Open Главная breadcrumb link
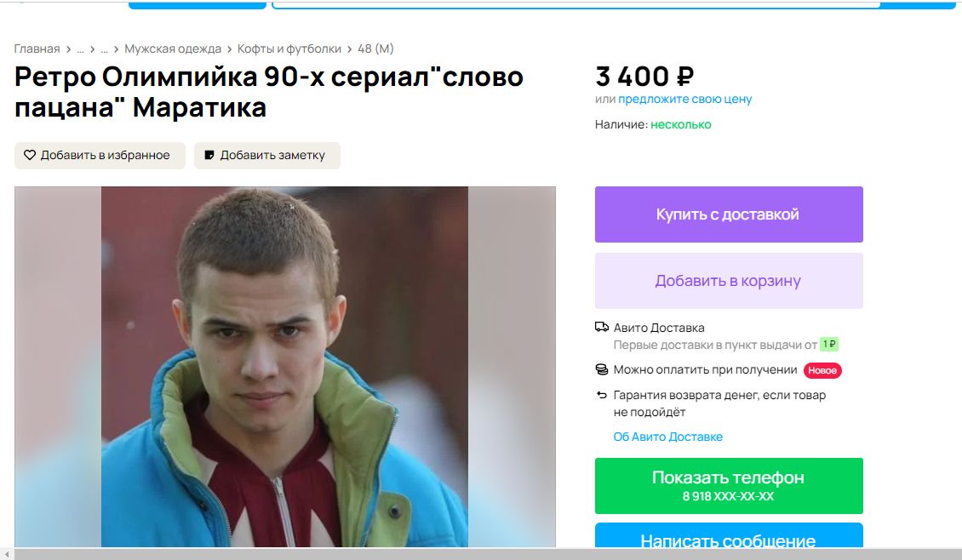The width and height of the screenshot is (962, 560). (37, 49)
